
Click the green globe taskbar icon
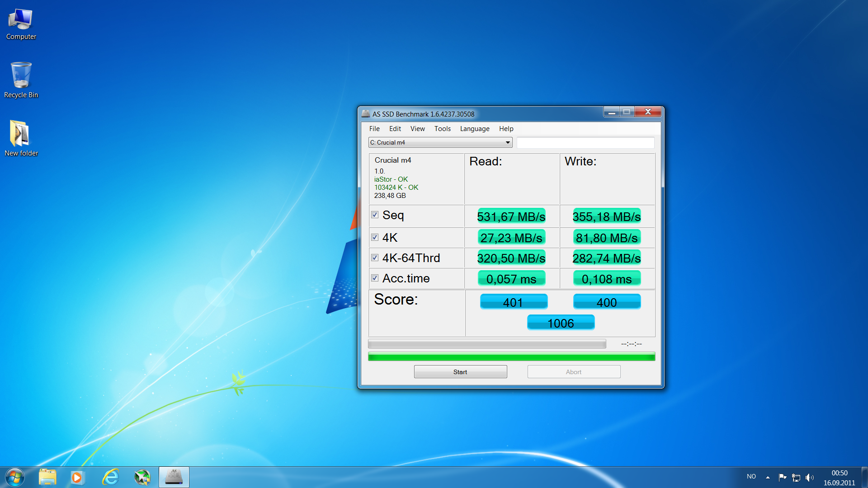pyautogui.click(x=142, y=477)
